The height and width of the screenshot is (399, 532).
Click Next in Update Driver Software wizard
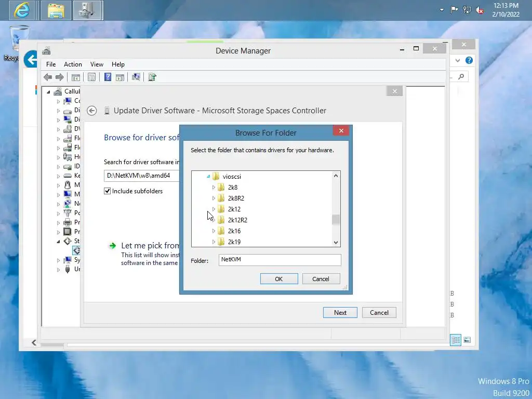340,312
